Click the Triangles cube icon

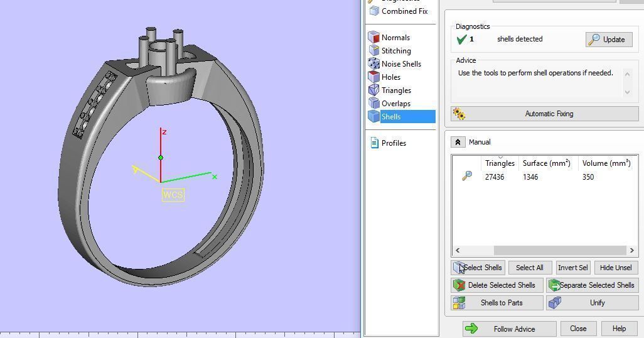(373, 90)
